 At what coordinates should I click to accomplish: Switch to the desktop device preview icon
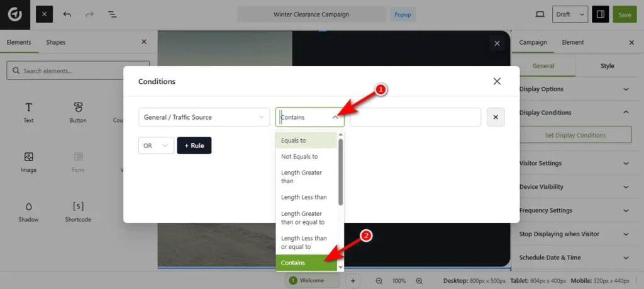[540, 14]
